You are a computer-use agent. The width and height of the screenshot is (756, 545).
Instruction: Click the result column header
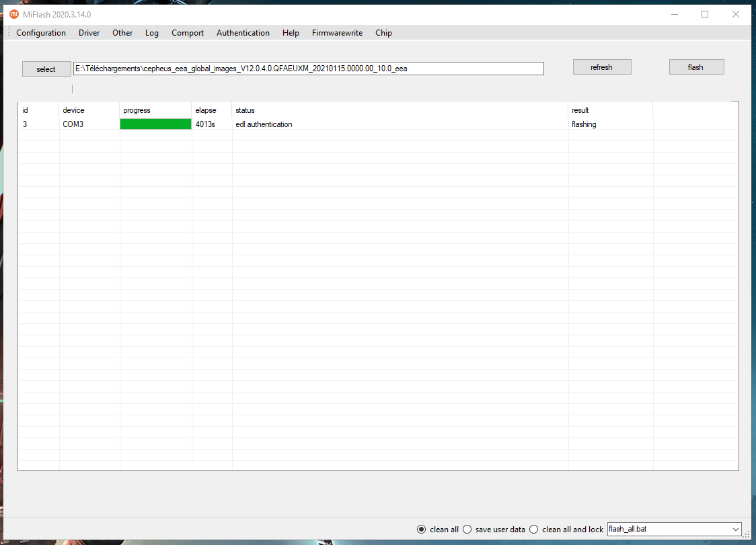click(x=611, y=110)
